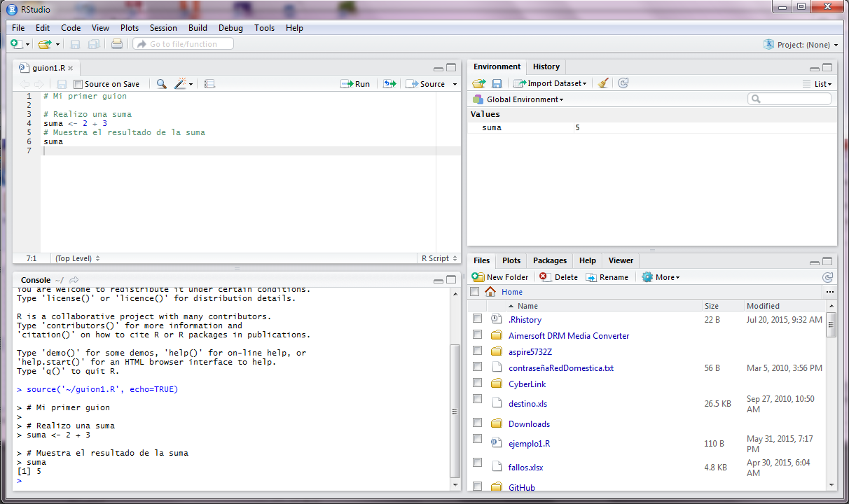The height and width of the screenshot is (504, 849).
Task: Click the Home directory link
Action: point(511,292)
